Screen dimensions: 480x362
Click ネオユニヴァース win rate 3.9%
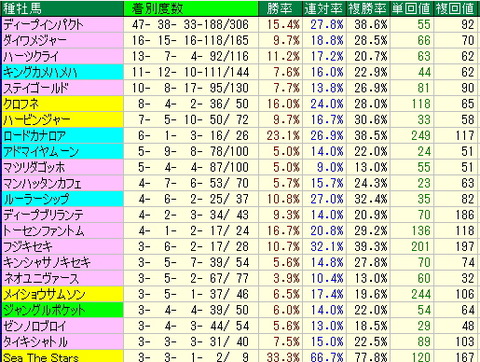pos(286,279)
